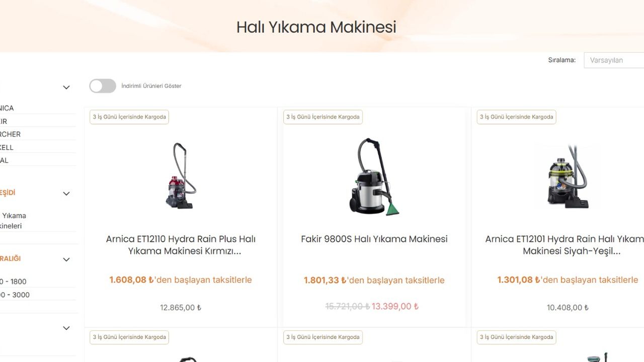
Task: Expand the bottom sidebar filter chevron
Action: [x=66, y=328]
